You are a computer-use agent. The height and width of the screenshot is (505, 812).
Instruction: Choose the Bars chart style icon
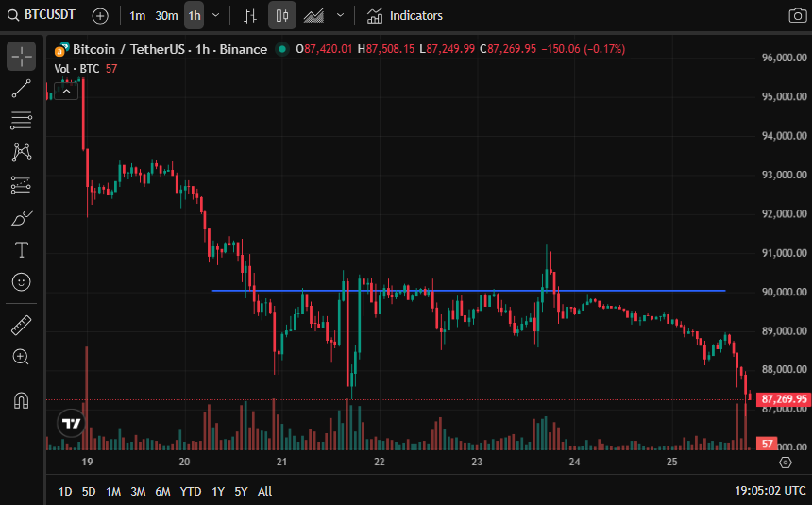point(250,15)
